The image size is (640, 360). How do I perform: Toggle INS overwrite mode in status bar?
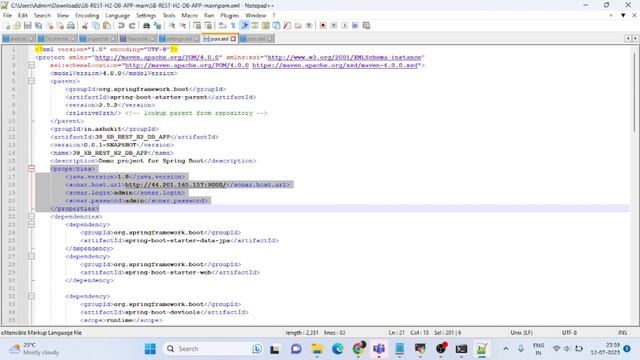tap(622, 333)
